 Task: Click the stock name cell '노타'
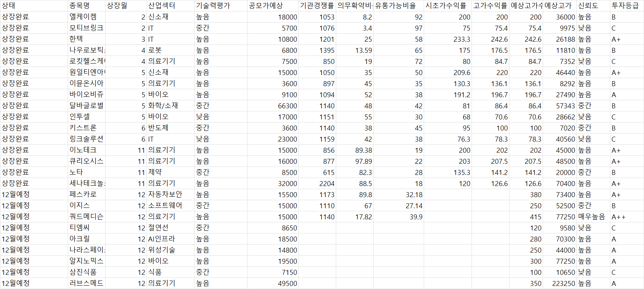[x=86, y=172]
